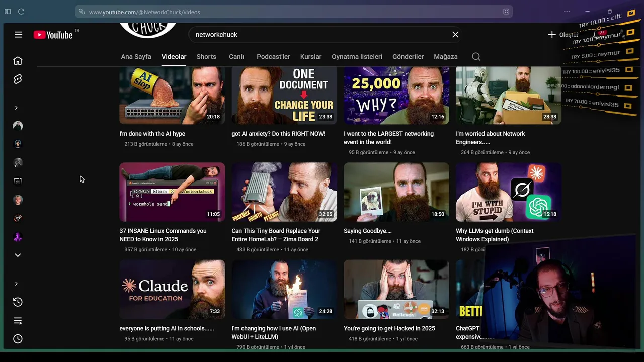This screenshot has height=362, width=644.
Task: Open title Why LLMs get dumb
Action: tap(495, 235)
